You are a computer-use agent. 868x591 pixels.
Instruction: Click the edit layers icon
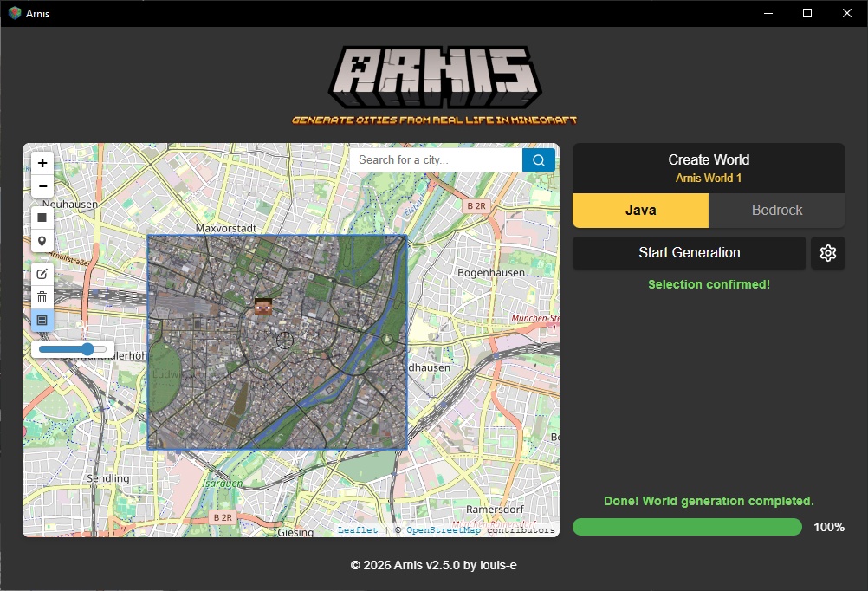coord(42,273)
